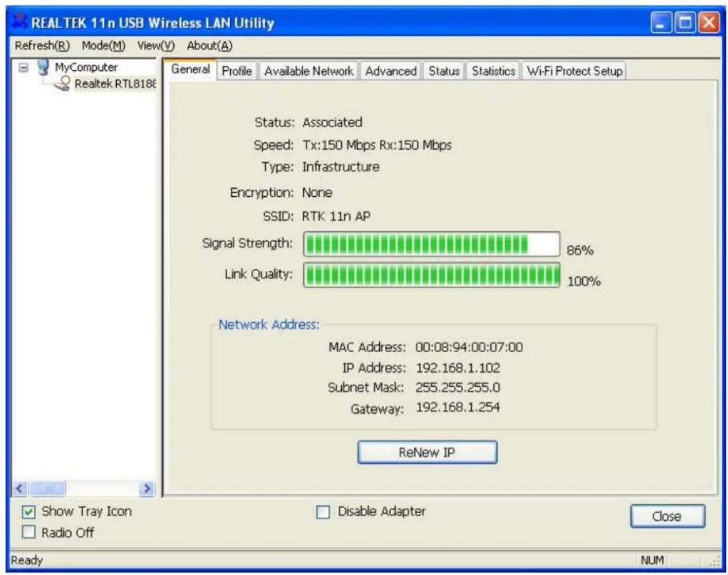
Task: Click the IP address value 192.168.1.102
Action: (458, 368)
